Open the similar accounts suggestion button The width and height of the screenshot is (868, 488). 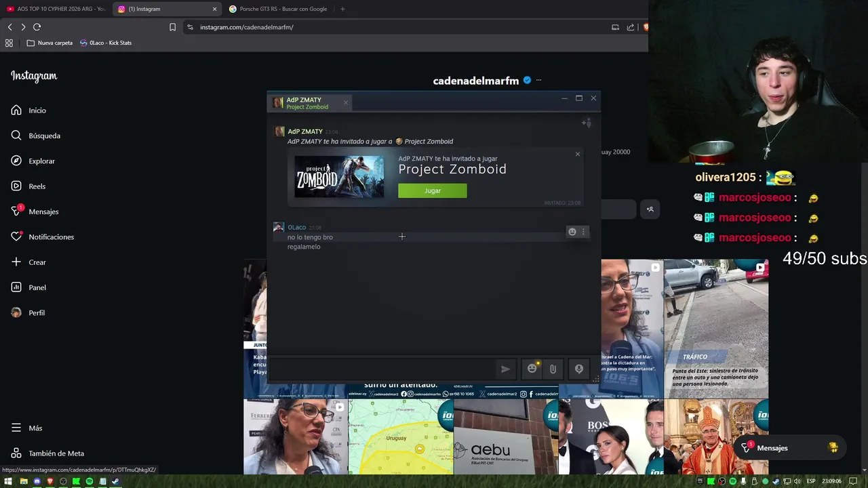coord(650,209)
